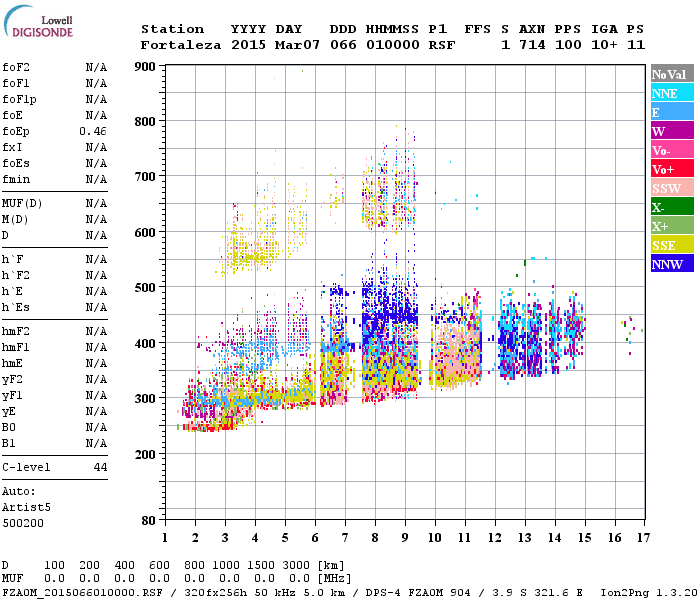Click the M(D) parameter label

pos(15,220)
